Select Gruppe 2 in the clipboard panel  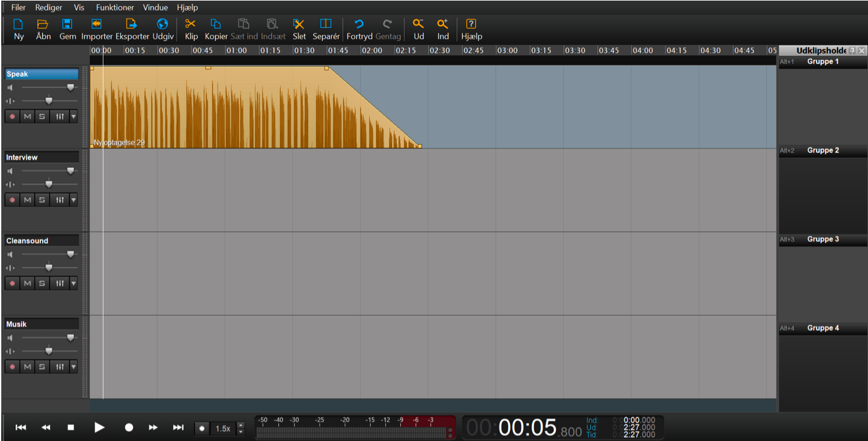pyautogui.click(x=823, y=151)
